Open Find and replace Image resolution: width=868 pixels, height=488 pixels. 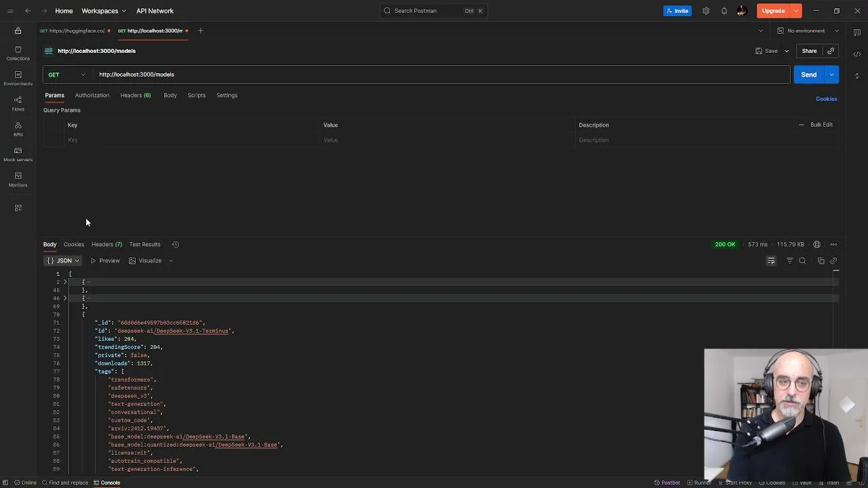point(65,483)
